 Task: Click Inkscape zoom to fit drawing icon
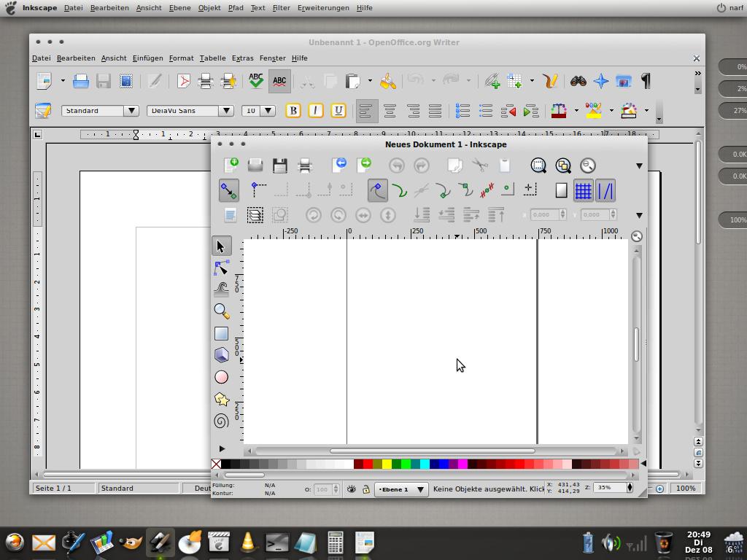(563, 166)
